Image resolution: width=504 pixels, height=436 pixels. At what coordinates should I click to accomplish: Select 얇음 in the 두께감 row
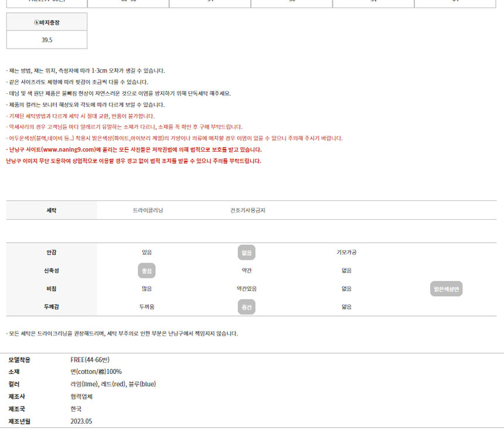pyautogui.click(x=346, y=307)
